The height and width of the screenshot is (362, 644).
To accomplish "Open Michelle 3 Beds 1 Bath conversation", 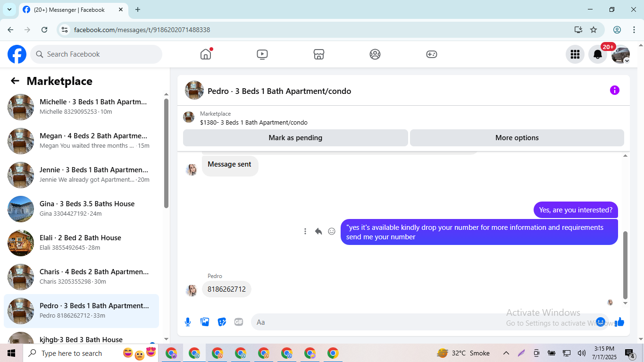I will (81, 107).
